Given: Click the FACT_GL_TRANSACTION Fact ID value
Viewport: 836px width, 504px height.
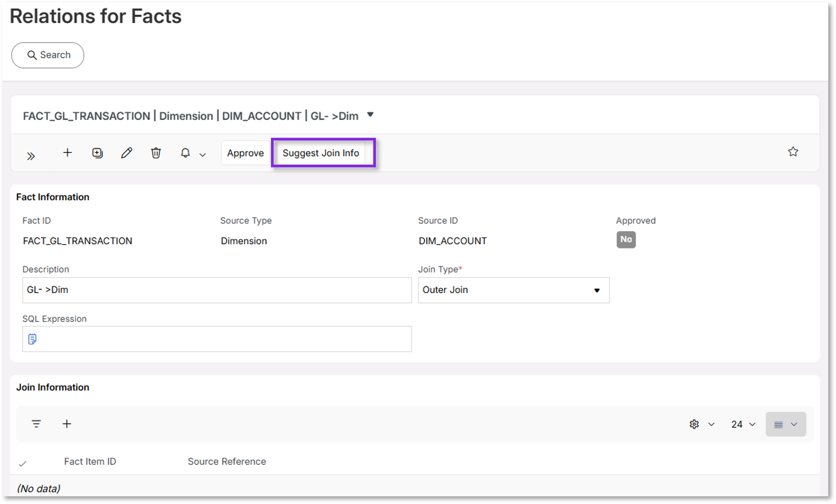Looking at the screenshot, I should pos(77,241).
